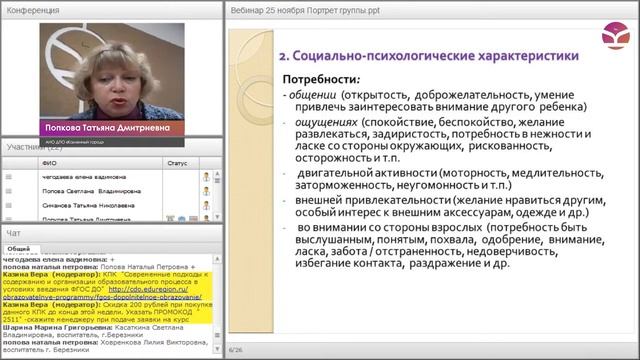Click row handle beside Симанова Татьяна Николаевна
This screenshot has height=360, width=640.
pyautogui.click(x=9, y=205)
